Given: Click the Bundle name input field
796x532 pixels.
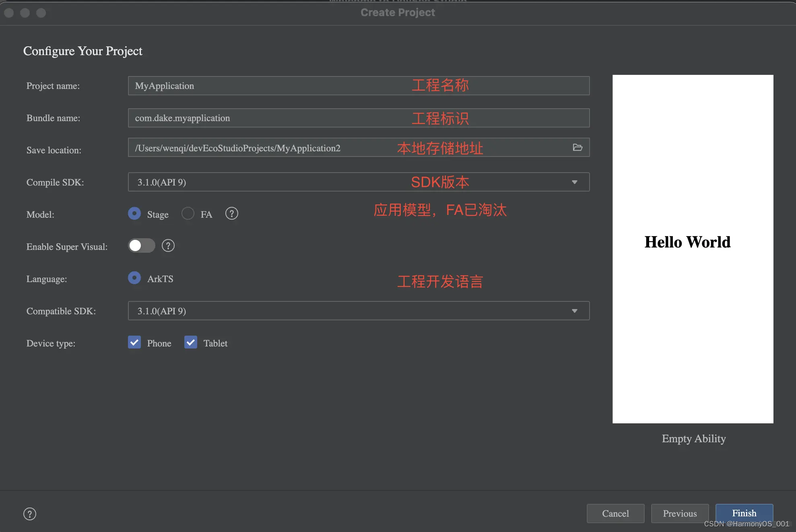Looking at the screenshot, I should 359,118.
